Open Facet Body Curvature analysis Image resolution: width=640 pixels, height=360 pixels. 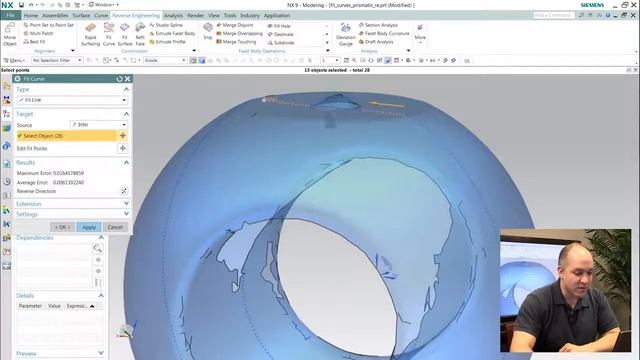pos(384,33)
